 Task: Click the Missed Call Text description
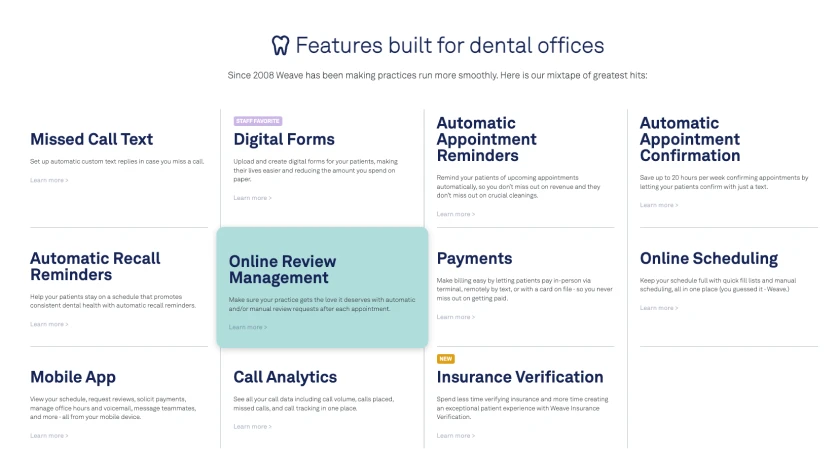tap(117, 162)
